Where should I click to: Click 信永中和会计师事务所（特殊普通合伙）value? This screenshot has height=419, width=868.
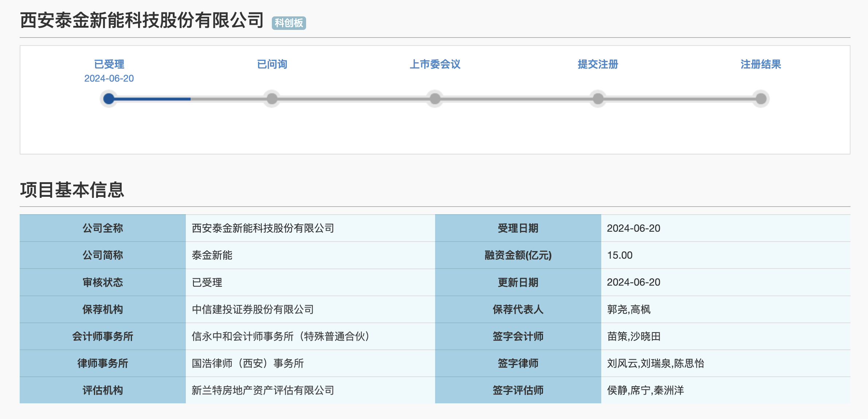click(x=281, y=336)
